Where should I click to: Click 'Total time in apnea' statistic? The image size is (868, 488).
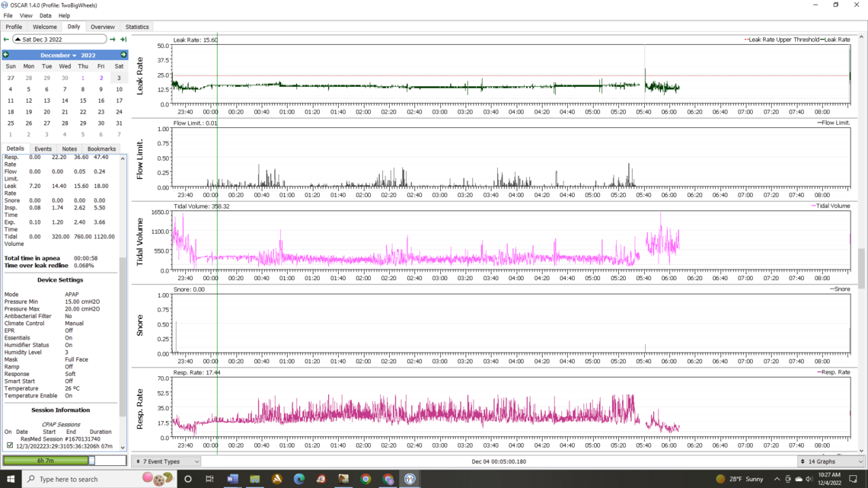coord(51,258)
